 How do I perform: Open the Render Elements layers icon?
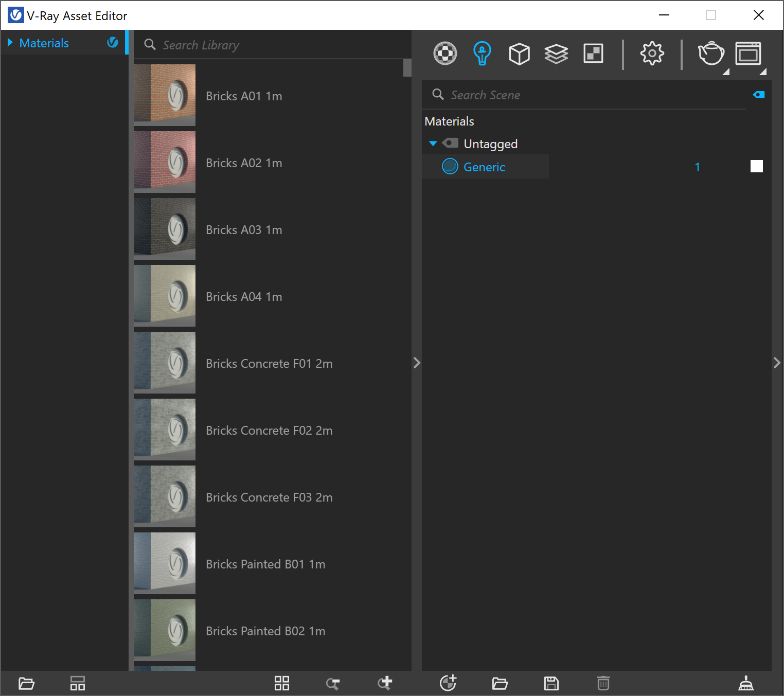coord(556,53)
